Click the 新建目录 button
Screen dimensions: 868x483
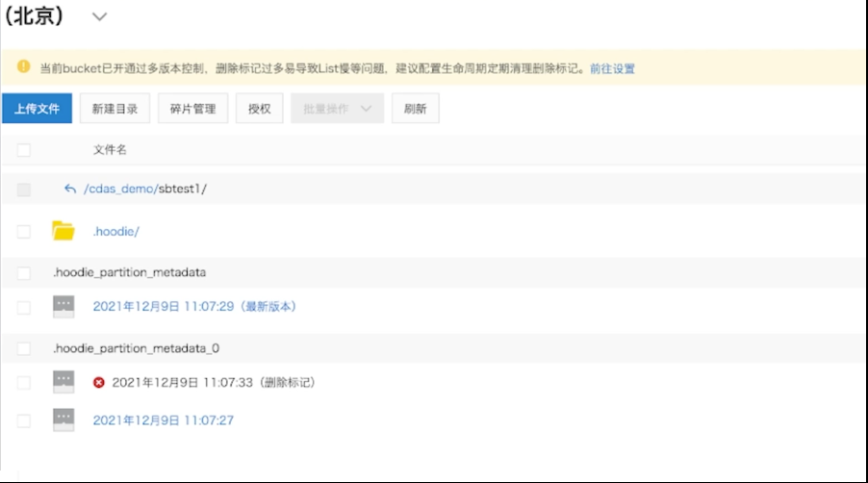[115, 109]
